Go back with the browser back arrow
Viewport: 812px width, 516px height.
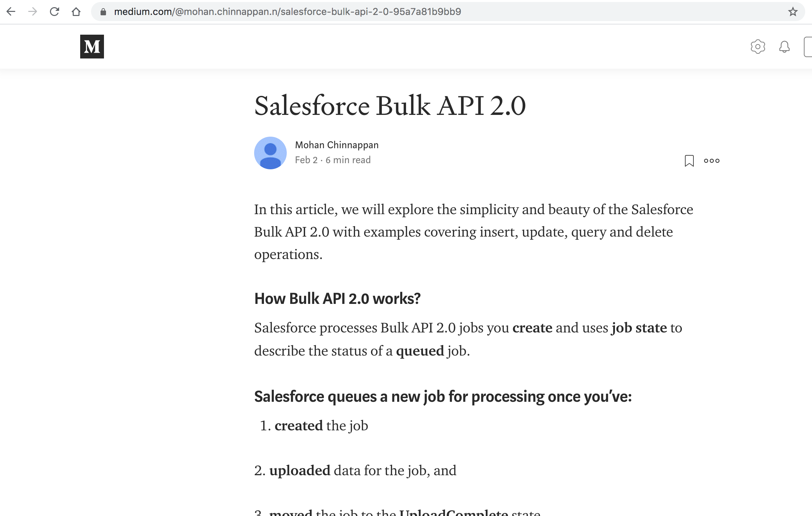coord(11,12)
